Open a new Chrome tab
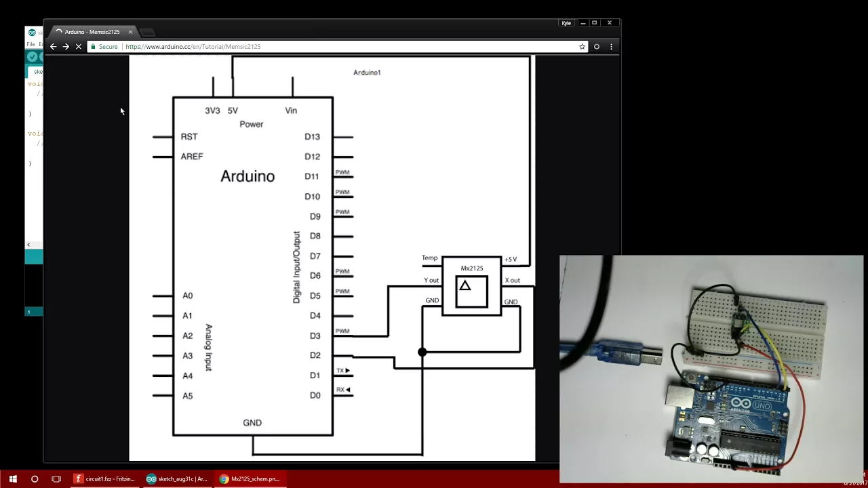Viewport: 868px width, 488px height. pyautogui.click(x=147, y=32)
